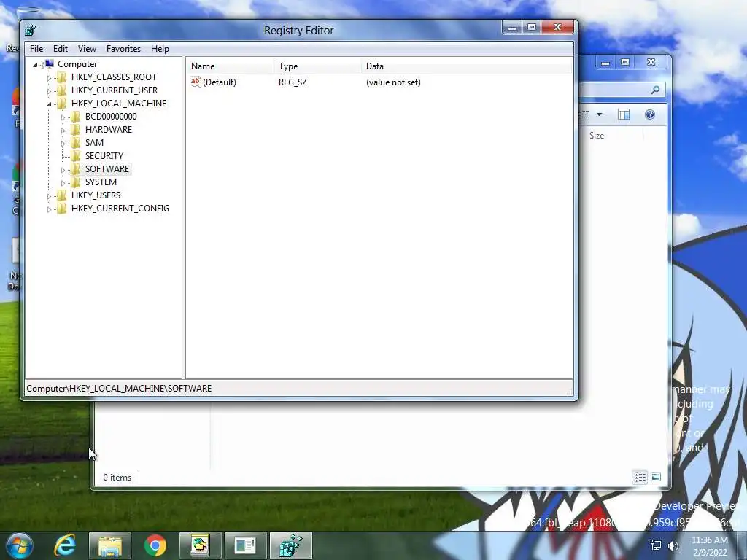Click the HARDWARE folder icon
The width and height of the screenshot is (747, 560).
[x=76, y=130]
